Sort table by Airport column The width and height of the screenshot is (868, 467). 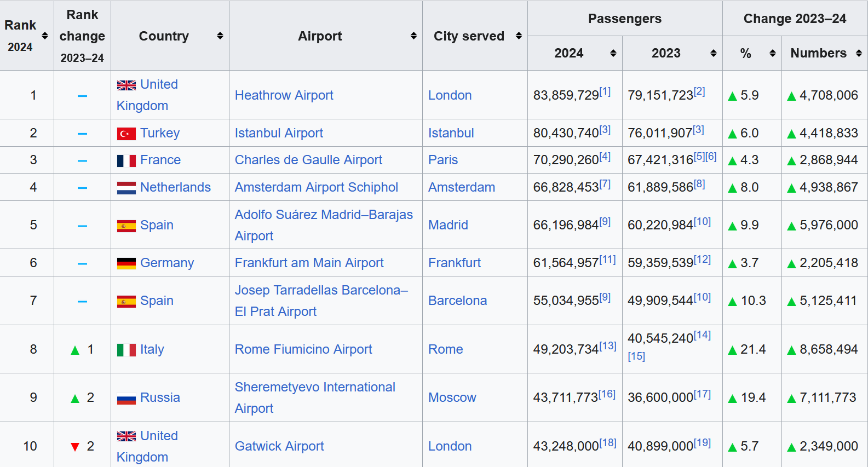click(x=413, y=36)
